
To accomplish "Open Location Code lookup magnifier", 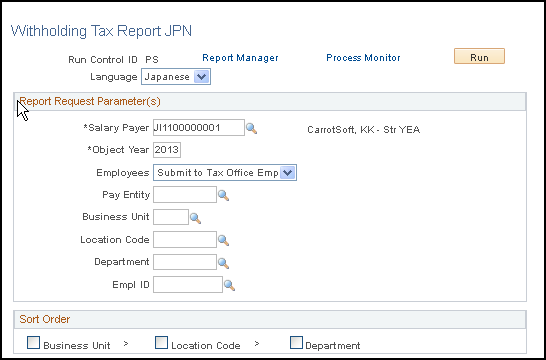I will click(x=224, y=240).
